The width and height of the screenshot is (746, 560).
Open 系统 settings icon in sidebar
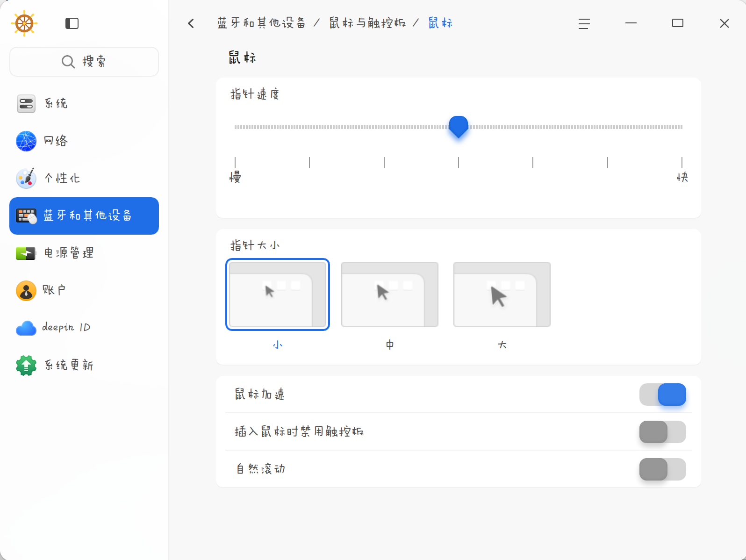[26, 104]
